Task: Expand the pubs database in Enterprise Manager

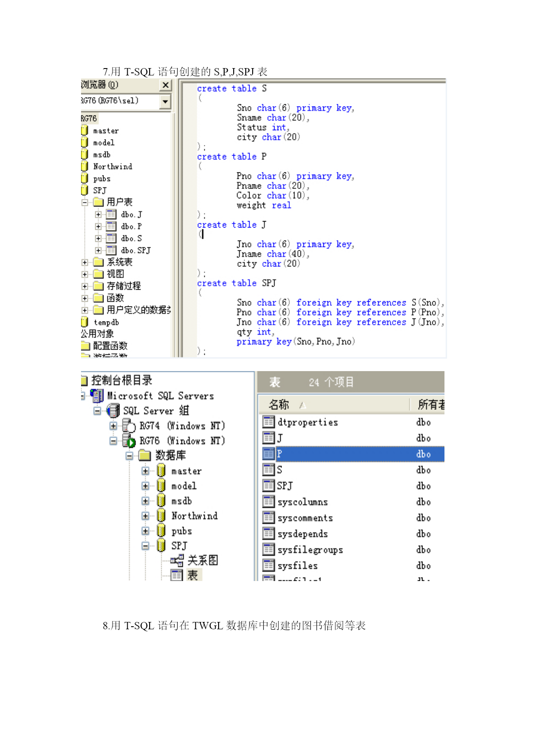Action: [146, 531]
